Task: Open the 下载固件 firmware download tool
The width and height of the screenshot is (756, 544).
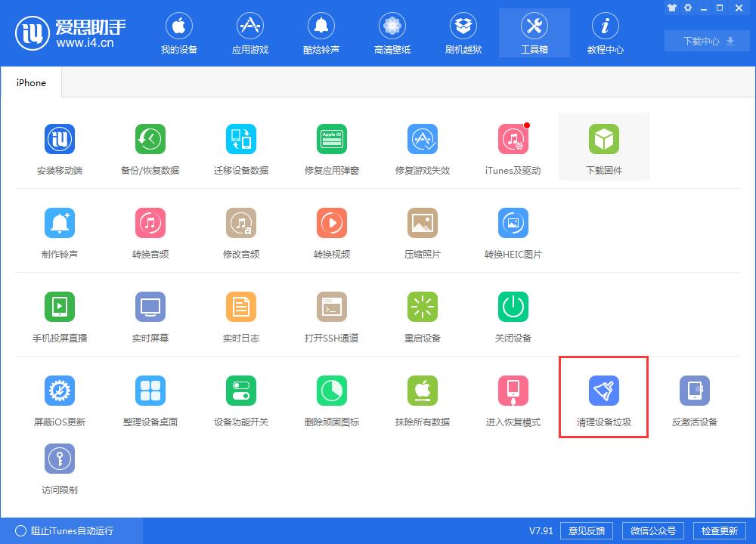Action: (x=603, y=147)
